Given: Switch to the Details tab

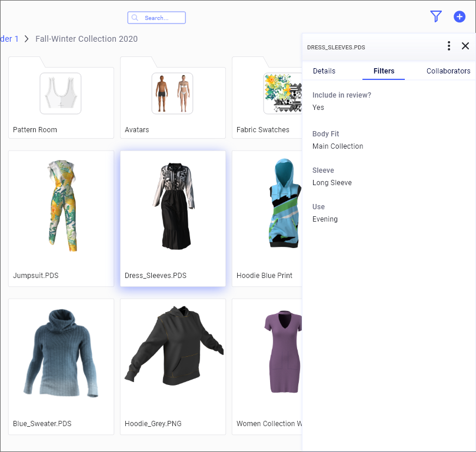Looking at the screenshot, I should 324,71.
